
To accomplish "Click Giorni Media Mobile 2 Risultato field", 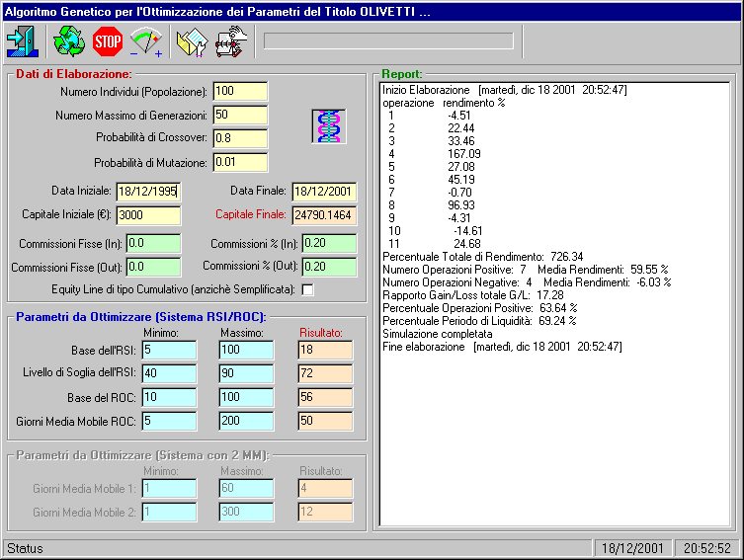I will pyautogui.click(x=325, y=513).
